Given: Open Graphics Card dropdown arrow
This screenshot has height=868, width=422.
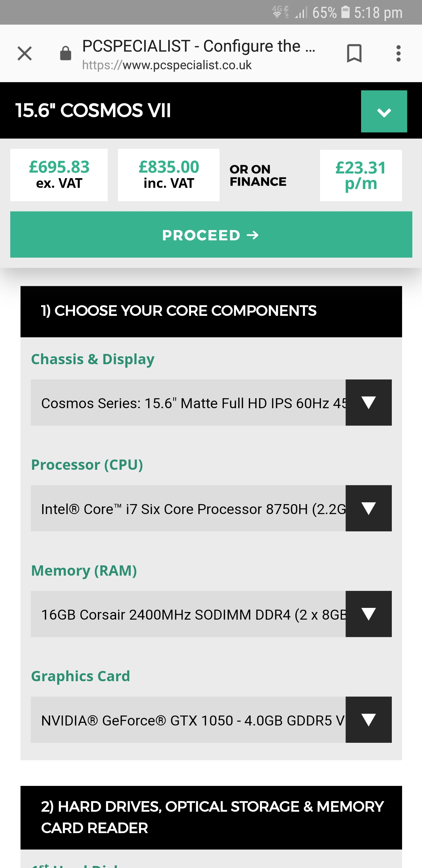Looking at the screenshot, I should [368, 720].
